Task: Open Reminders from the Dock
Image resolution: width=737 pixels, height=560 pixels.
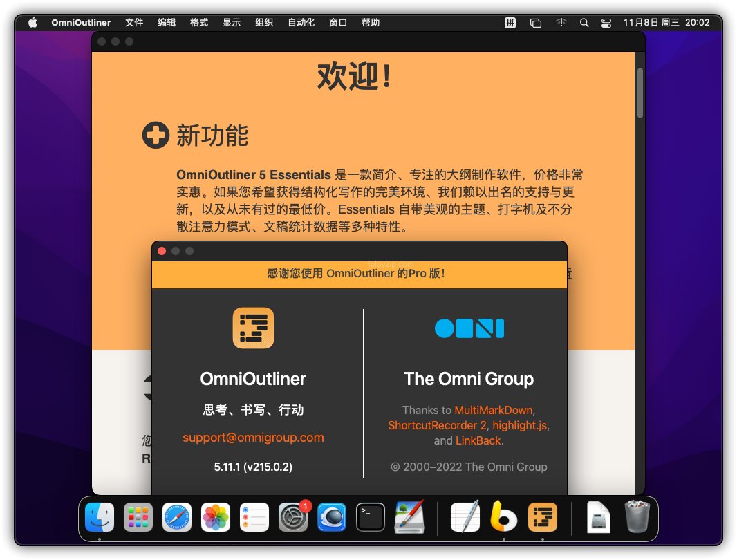Action: pos(254,517)
